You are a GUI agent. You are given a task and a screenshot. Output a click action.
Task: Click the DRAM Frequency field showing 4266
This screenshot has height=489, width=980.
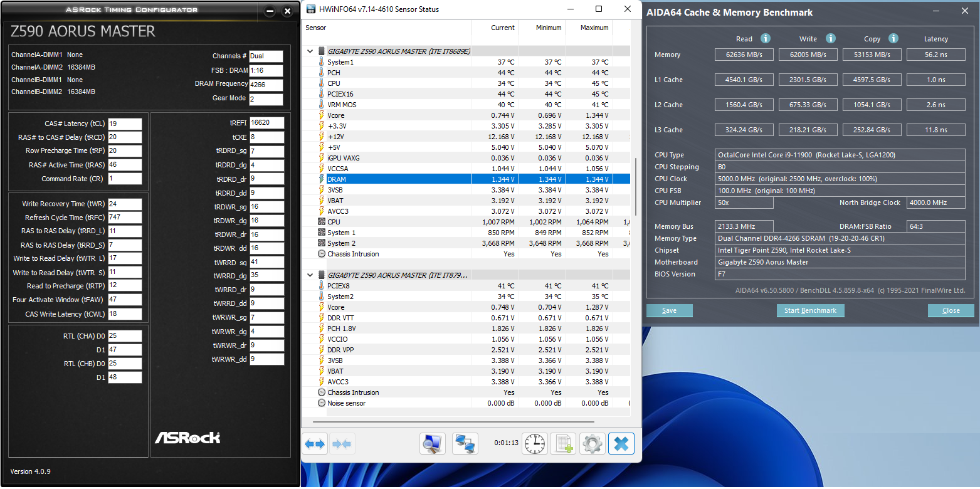(266, 85)
